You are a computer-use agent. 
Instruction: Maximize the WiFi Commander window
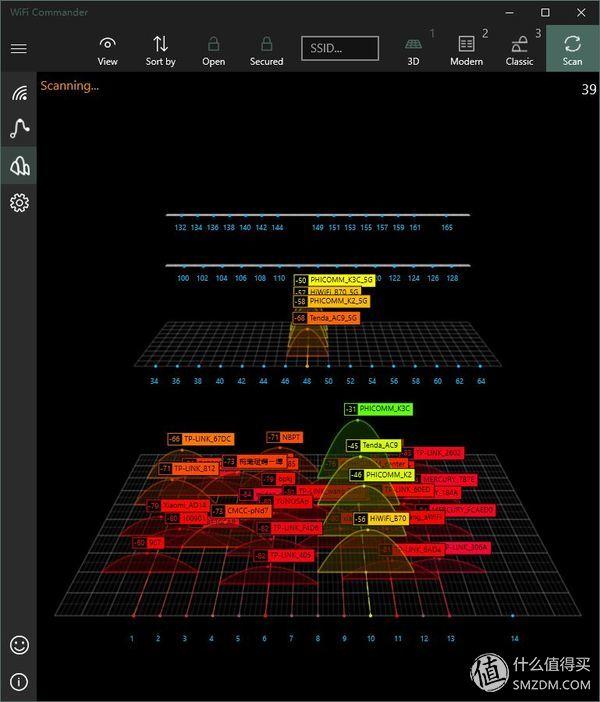pos(545,13)
